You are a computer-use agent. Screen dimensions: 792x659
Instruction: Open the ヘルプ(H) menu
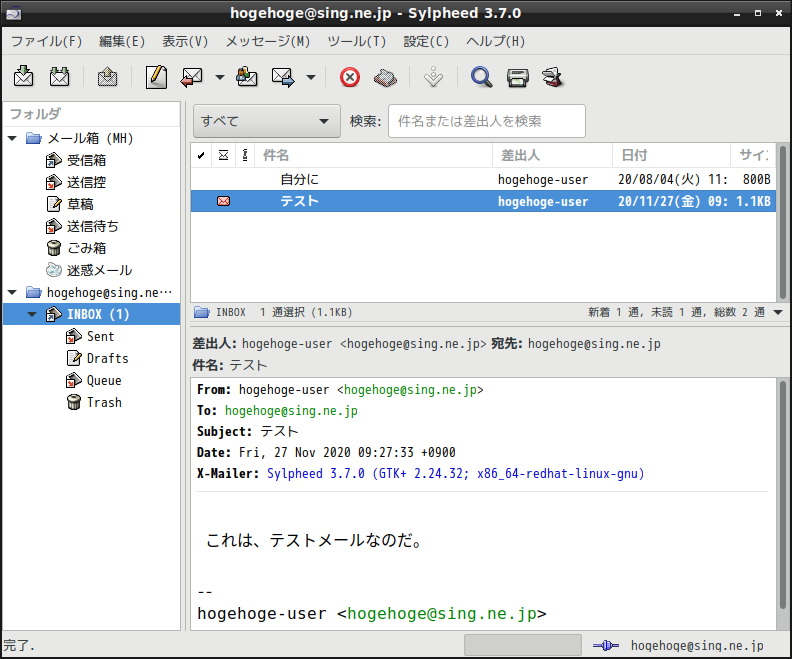(496, 41)
